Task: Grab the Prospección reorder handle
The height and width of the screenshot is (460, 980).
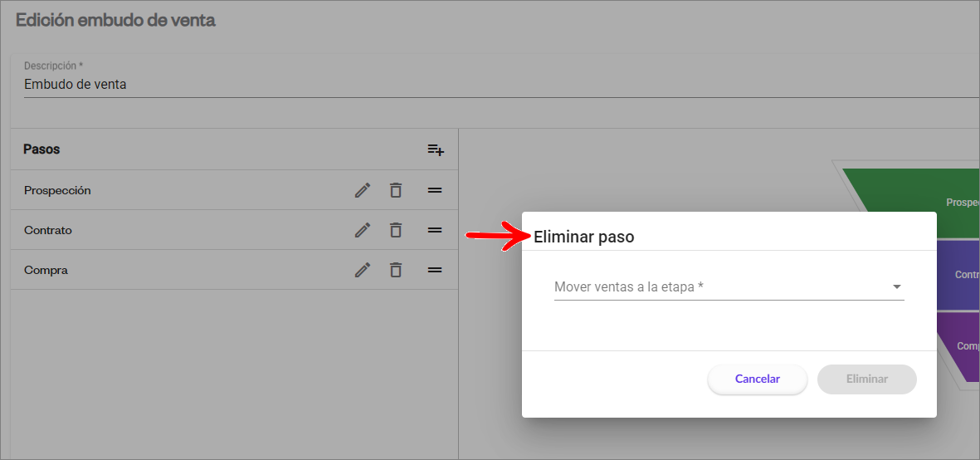Action: 434,190
